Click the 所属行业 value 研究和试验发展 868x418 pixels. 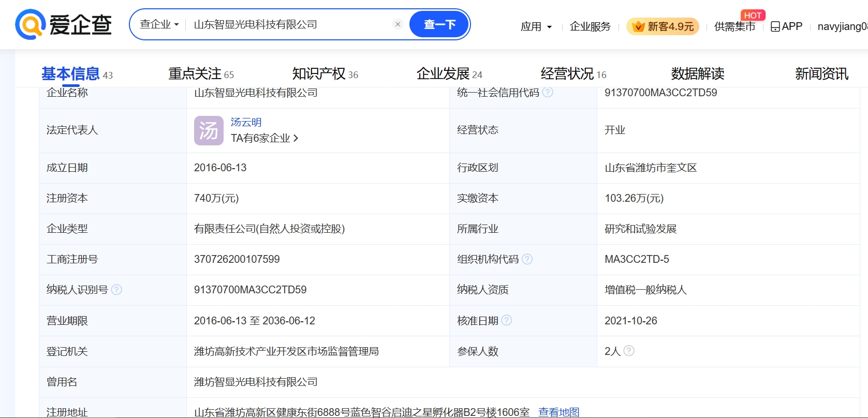[641, 229]
